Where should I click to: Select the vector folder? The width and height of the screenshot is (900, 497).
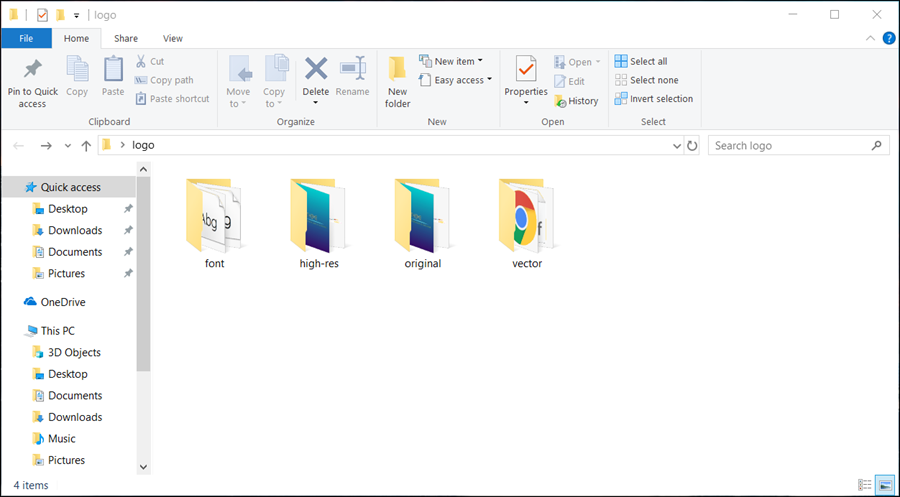[527, 224]
